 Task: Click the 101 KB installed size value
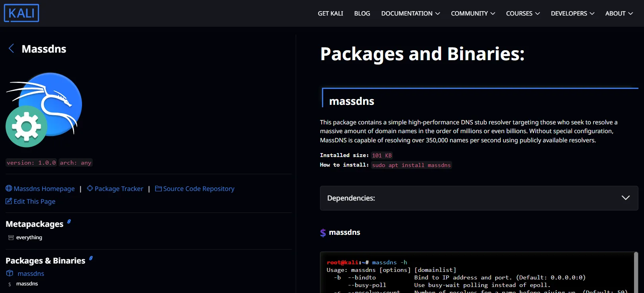click(x=382, y=155)
